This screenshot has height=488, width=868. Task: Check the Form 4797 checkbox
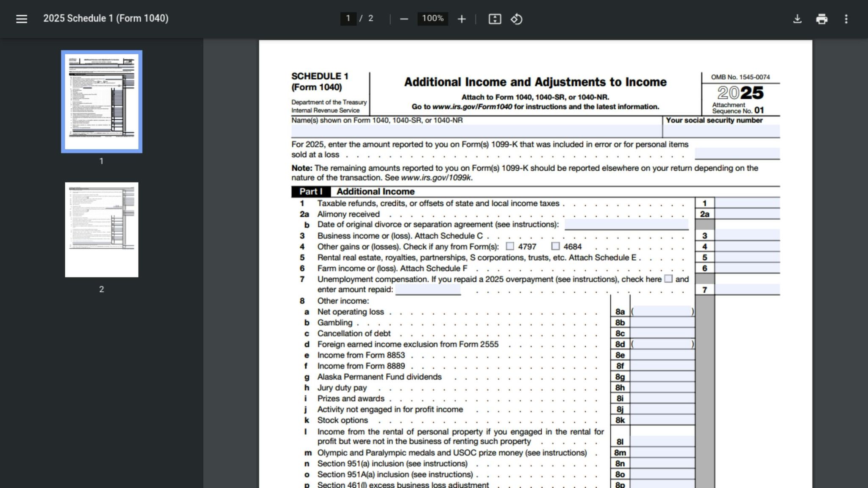click(510, 246)
